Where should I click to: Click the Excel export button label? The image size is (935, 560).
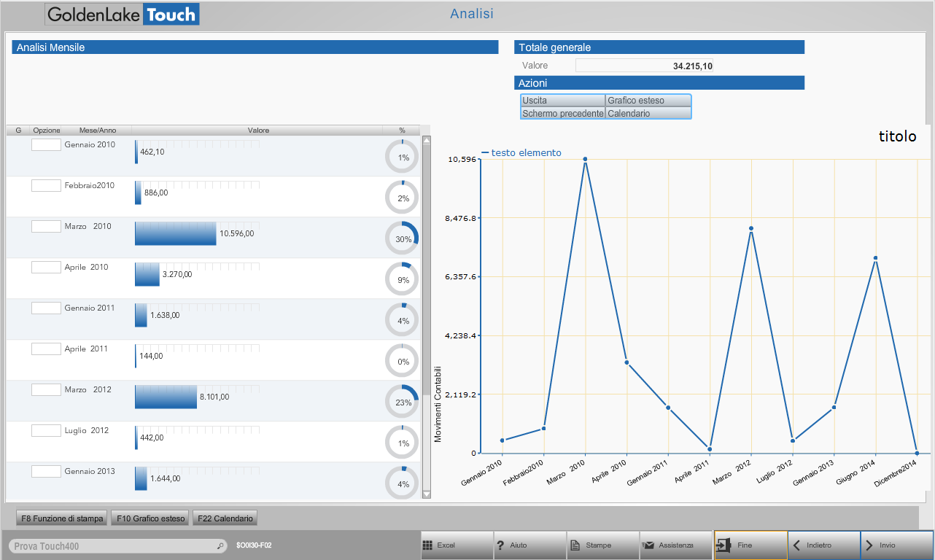click(x=446, y=545)
